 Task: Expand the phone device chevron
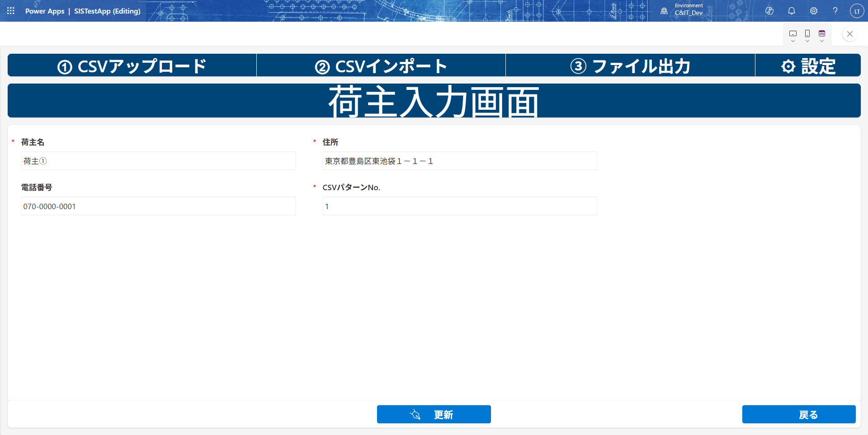pos(807,41)
